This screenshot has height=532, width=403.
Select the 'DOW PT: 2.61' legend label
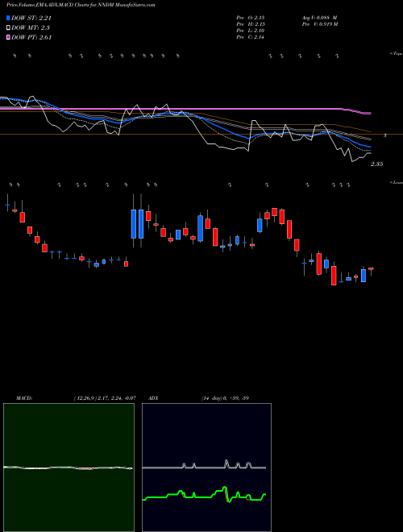(31, 37)
